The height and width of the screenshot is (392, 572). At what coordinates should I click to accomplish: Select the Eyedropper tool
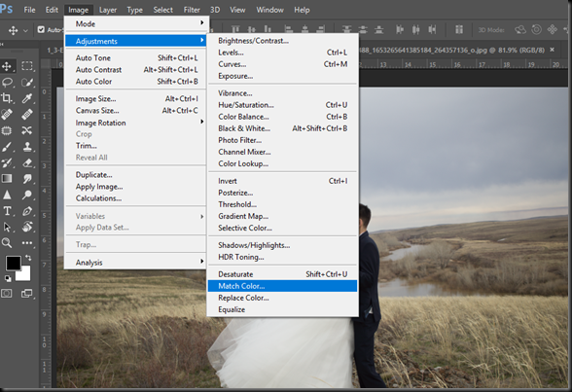pyautogui.click(x=26, y=98)
